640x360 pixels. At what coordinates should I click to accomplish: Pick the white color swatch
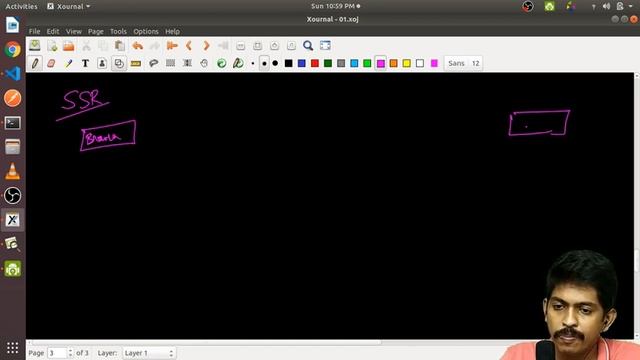coord(420,63)
